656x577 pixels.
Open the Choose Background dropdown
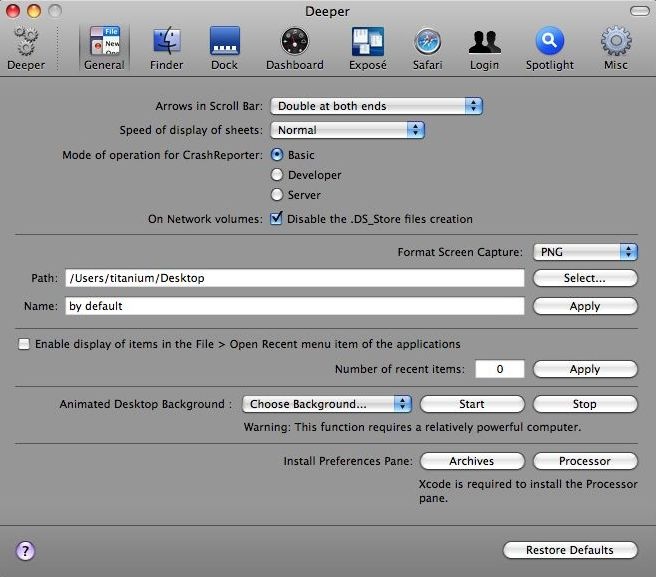[327, 404]
